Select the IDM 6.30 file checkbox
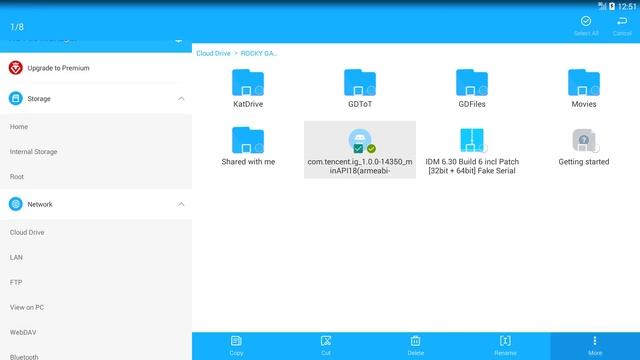The image size is (640, 360). click(470, 149)
